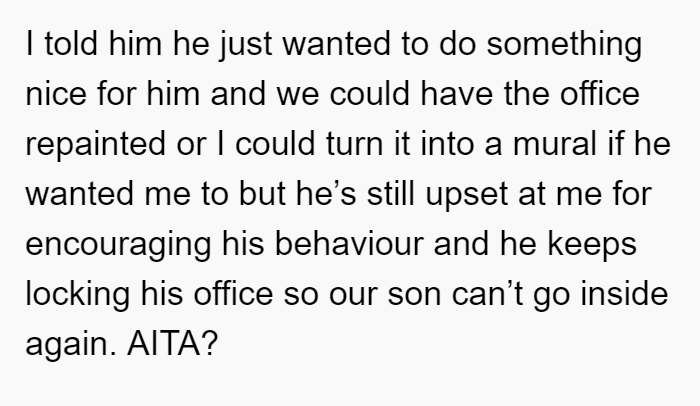
Task: Click the "AITA?" text at the end
Action: 172,344
